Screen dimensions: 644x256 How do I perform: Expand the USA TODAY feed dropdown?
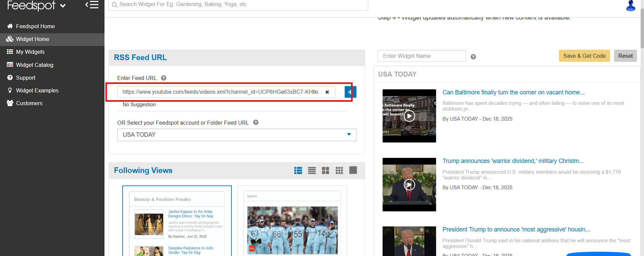pyautogui.click(x=349, y=134)
